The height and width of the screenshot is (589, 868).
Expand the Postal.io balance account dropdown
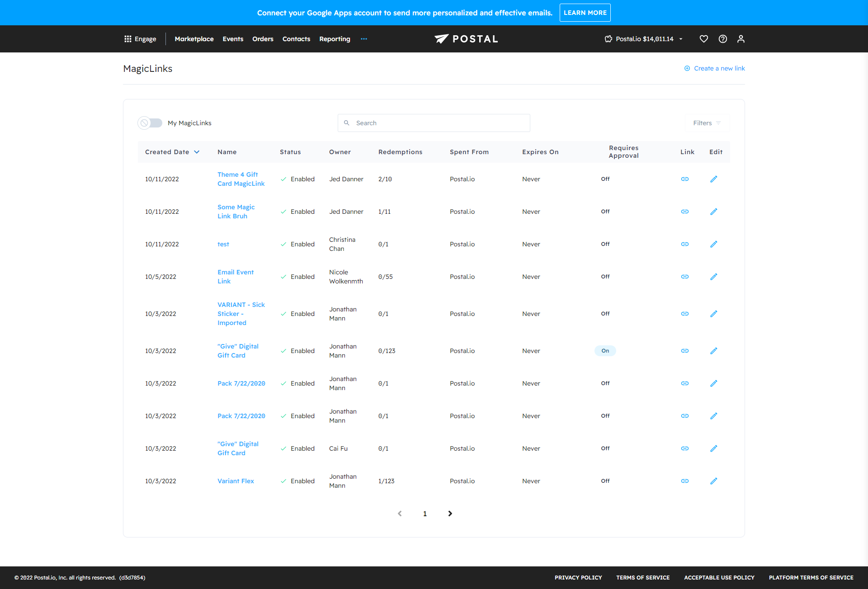coord(680,39)
